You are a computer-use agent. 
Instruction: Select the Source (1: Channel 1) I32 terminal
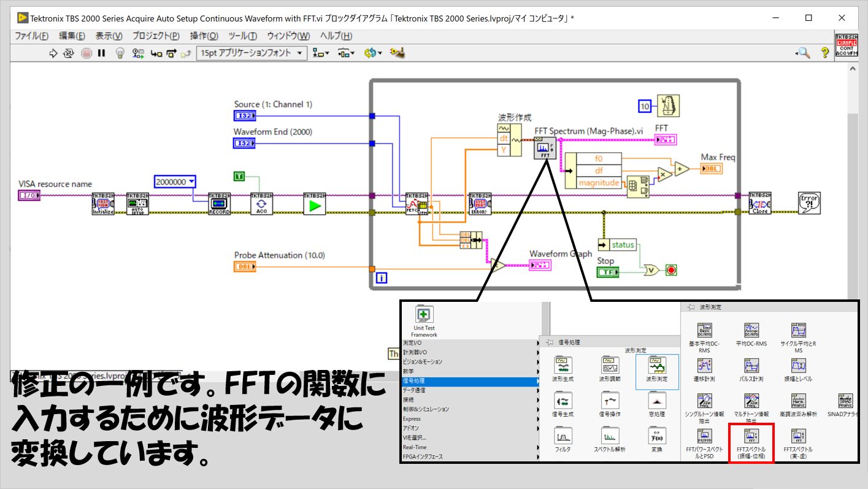244,116
